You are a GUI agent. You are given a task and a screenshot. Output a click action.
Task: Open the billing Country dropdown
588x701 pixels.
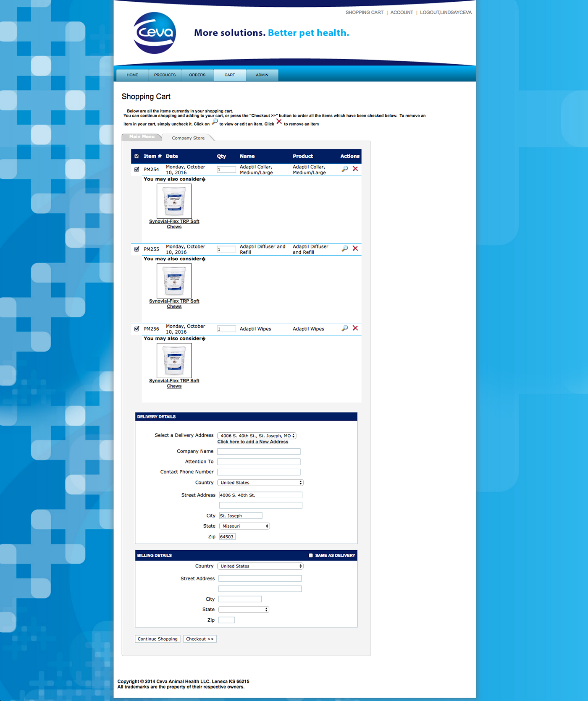[260, 566]
